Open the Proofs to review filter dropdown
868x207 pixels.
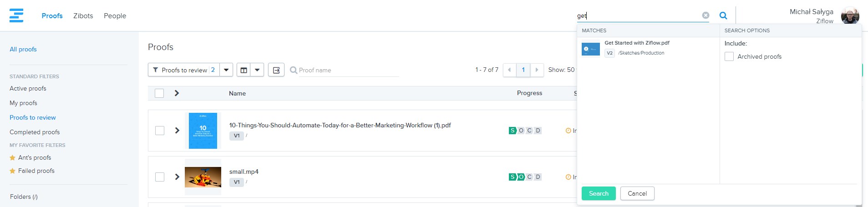point(226,70)
